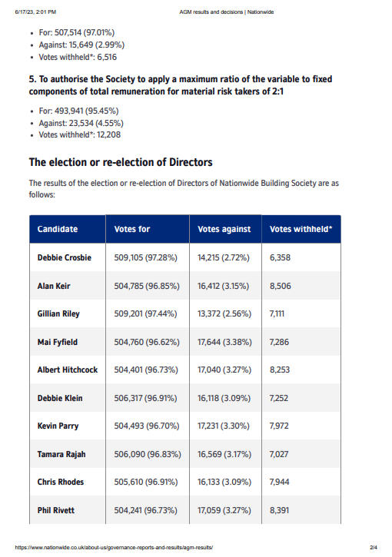The image size is (392, 557).
Task: Select the Alan Keir candidate name
Action: point(54,286)
